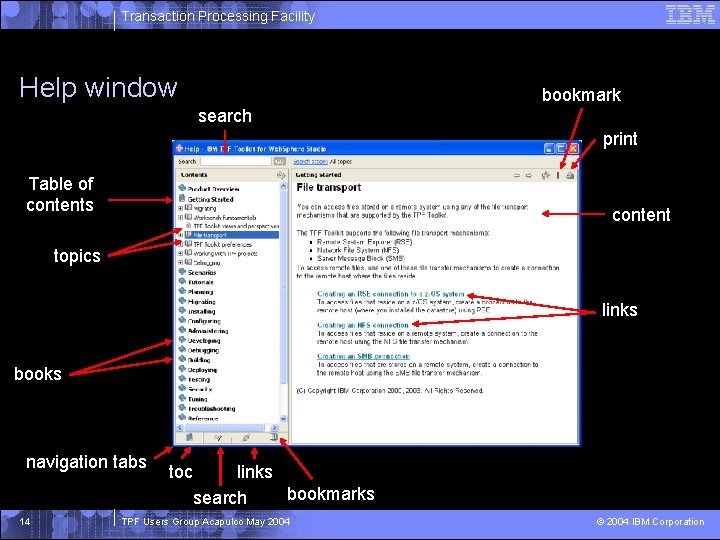
Task: Go forward with the right arrow icon
Action: 529,175
